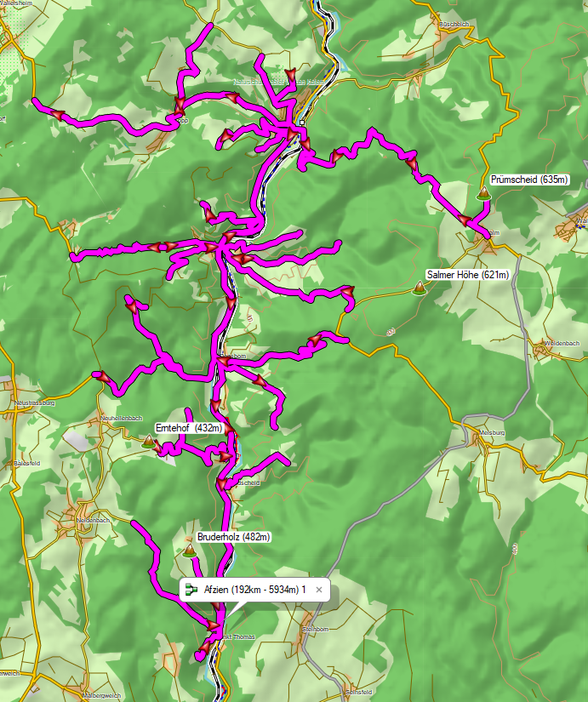The height and width of the screenshot is (702, 588).
Task: Select the Bruderholz (482m) label
Action: [x=233, y=537]
